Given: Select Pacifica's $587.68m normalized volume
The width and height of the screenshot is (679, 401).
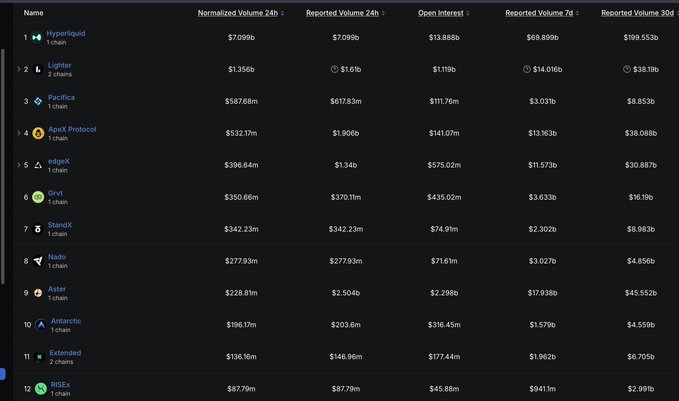Looking at the screenshot, I should point(241,101).
